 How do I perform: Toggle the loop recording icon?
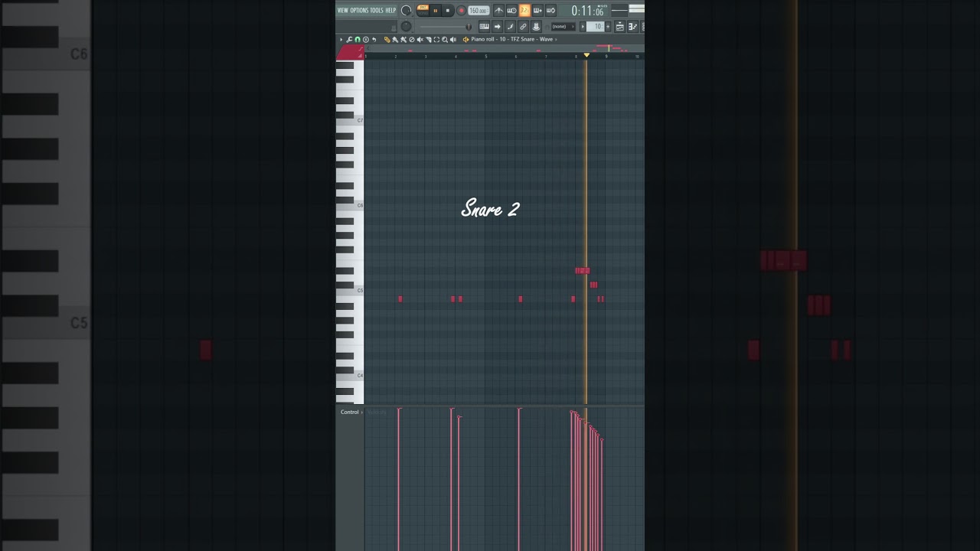tap(550, 11)
